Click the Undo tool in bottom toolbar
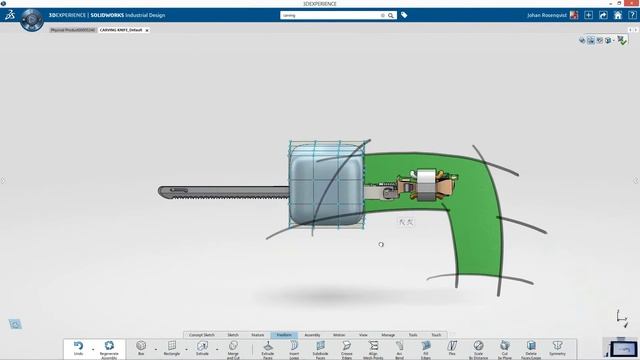Screen dimensions: 640x360 click(x=78, y=349)
